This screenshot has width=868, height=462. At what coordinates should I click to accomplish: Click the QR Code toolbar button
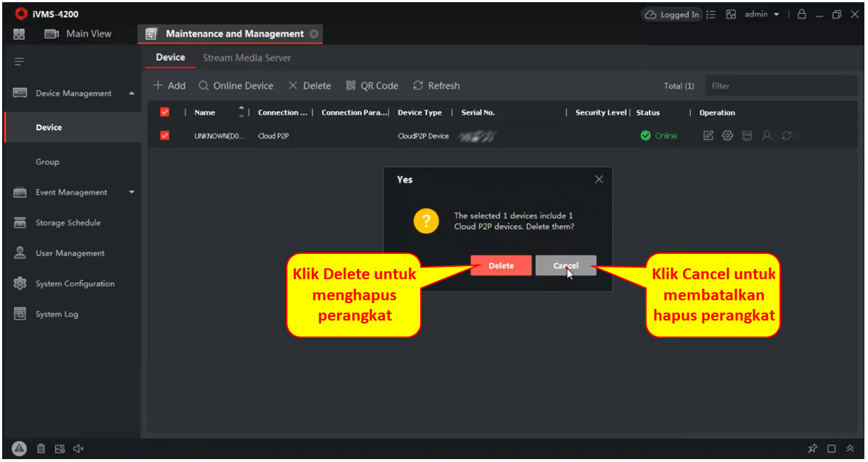(x=372, y=86)
